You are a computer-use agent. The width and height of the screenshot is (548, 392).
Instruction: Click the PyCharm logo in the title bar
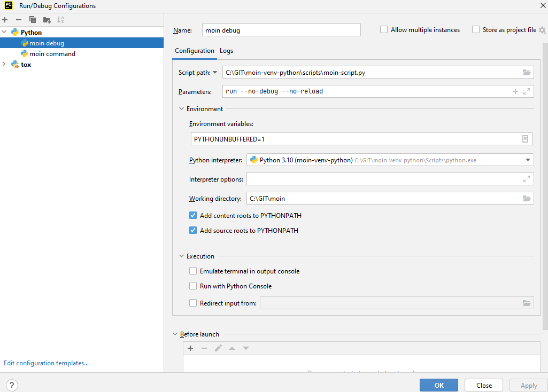click(9, 5)
